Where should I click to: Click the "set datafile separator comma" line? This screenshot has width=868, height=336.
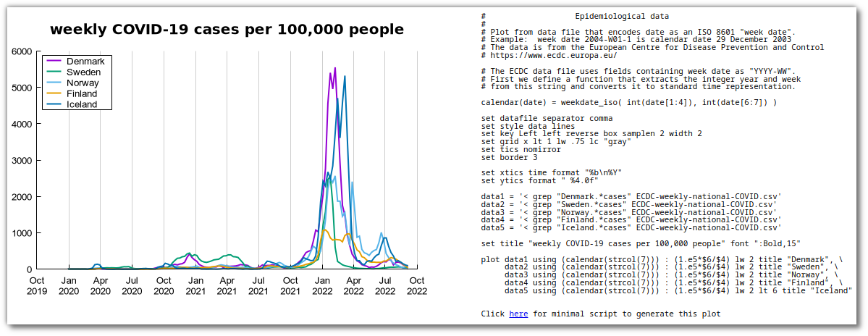[x=547, y=118]
